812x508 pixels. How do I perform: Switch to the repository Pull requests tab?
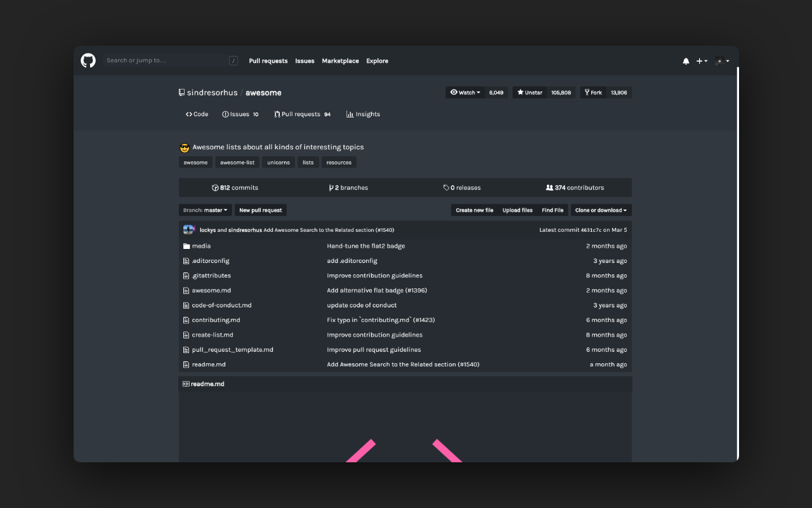pos(302,114)
